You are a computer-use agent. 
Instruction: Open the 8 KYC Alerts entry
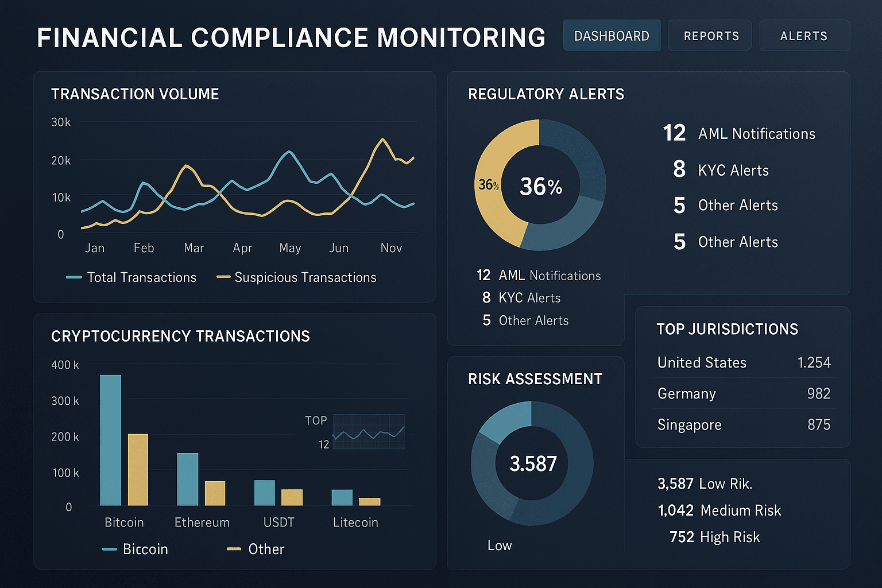(721, 170)
